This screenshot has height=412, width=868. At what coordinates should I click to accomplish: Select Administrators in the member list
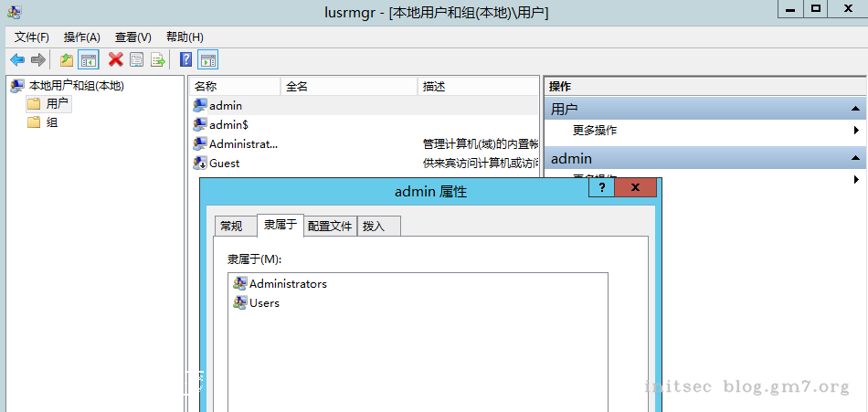287,284
